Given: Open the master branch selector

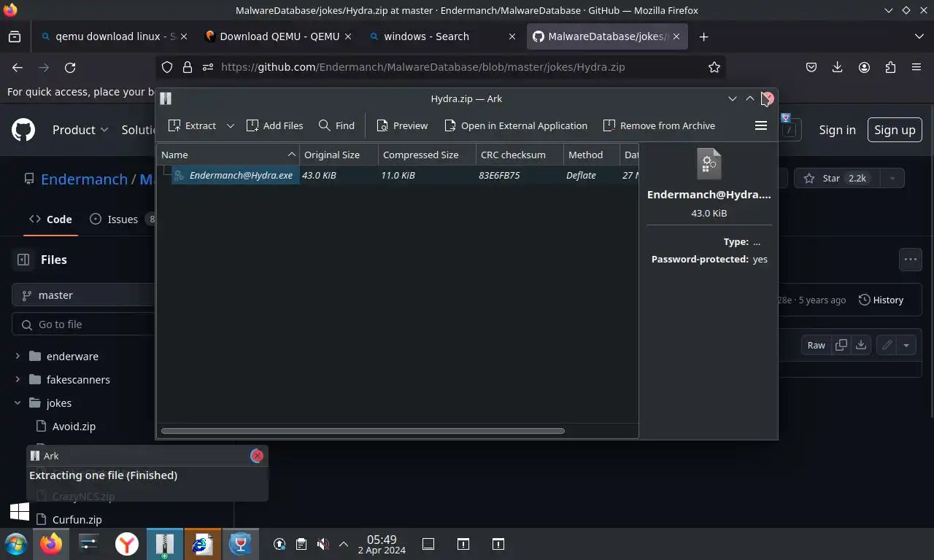Looking at the screenshot, I should (x=83, y=295).
